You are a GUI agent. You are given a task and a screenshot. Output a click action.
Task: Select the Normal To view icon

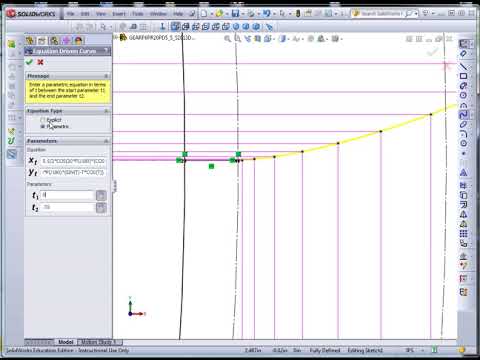[163, 27]
